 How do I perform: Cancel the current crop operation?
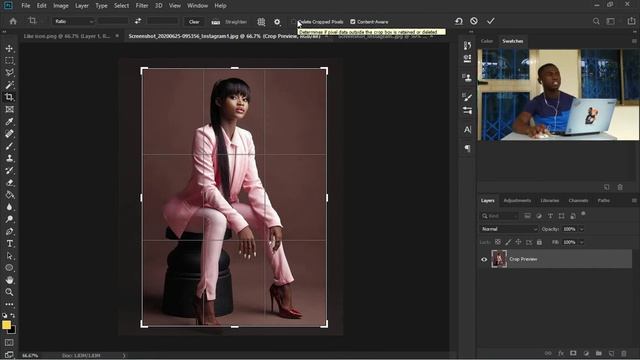(474, 21)
